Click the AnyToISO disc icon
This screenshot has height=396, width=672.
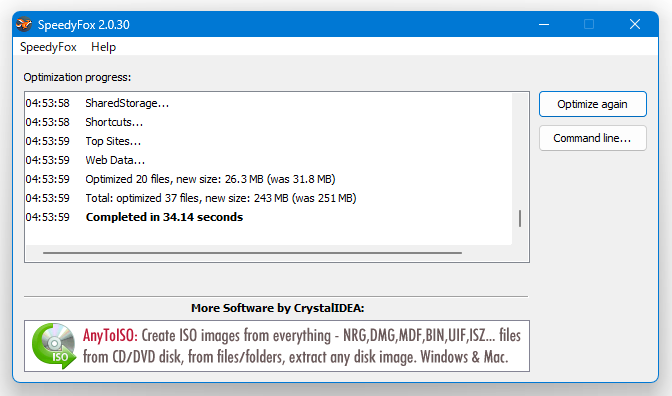(x=54, y=346)
